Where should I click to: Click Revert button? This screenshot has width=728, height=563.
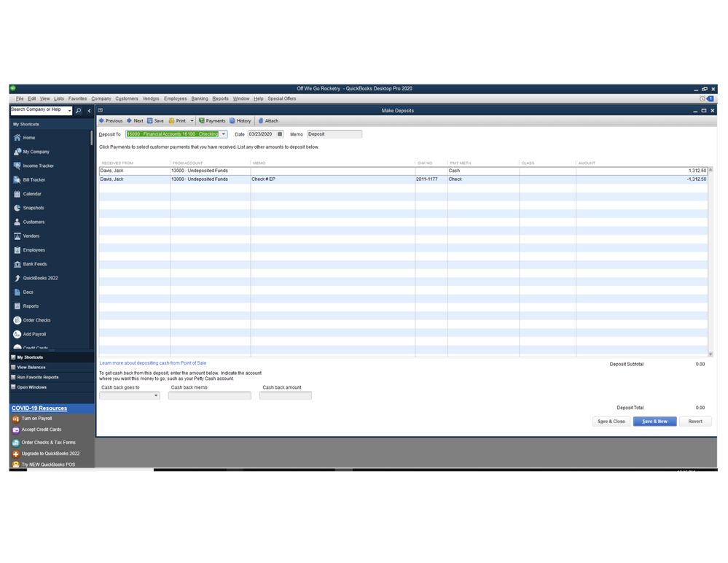coord(695,422)
